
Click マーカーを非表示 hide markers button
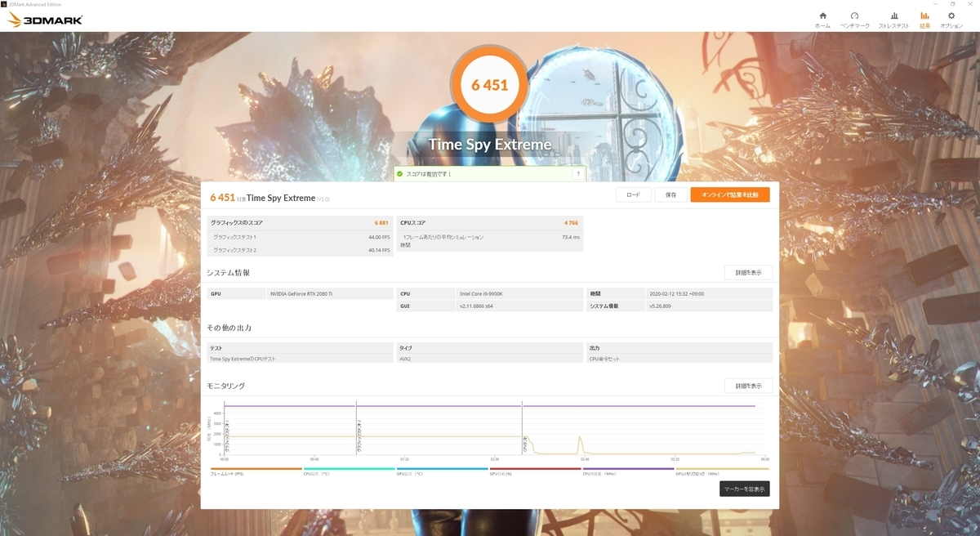(744, 489)
